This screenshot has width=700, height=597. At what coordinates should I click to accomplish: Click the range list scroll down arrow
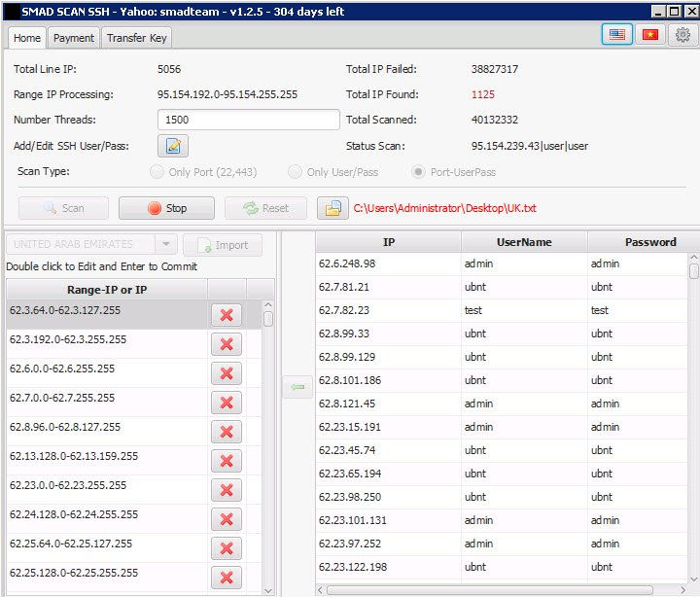coord(268,590)
